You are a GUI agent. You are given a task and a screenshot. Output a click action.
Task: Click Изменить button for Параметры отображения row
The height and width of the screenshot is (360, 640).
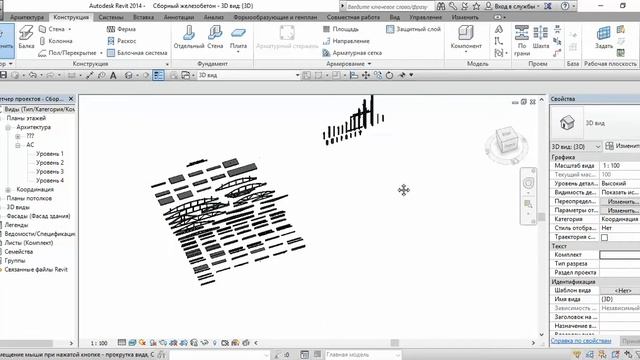[620, 211]
